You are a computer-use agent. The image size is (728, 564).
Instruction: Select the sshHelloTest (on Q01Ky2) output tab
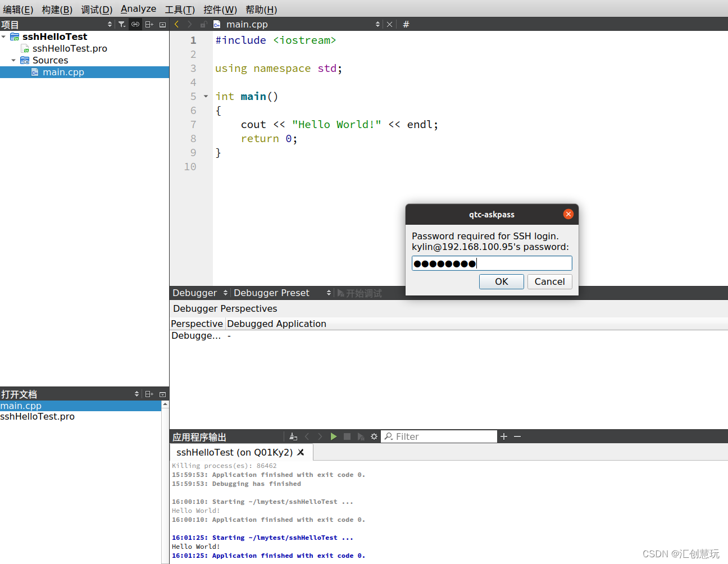click(234, 452)
